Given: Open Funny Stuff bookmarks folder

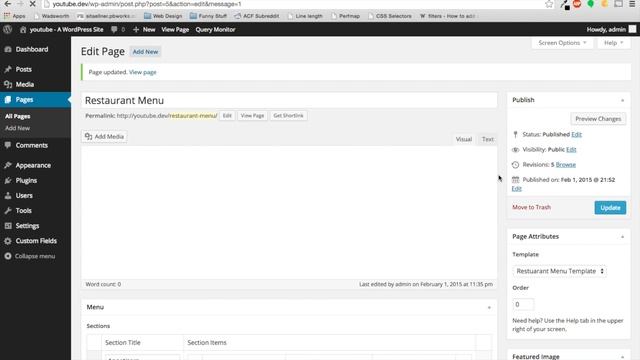Looking at the screenshot, I should [208, 16].
